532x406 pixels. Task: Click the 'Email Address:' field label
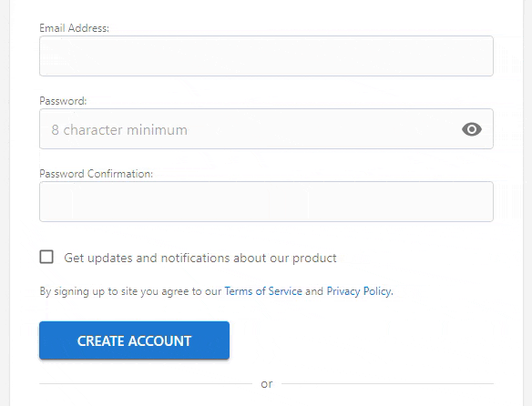click(75, 28)
